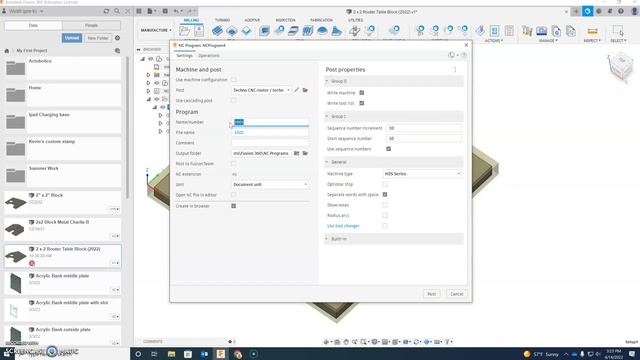Enable Use machine configuration checkbox

tap(233, 80)
